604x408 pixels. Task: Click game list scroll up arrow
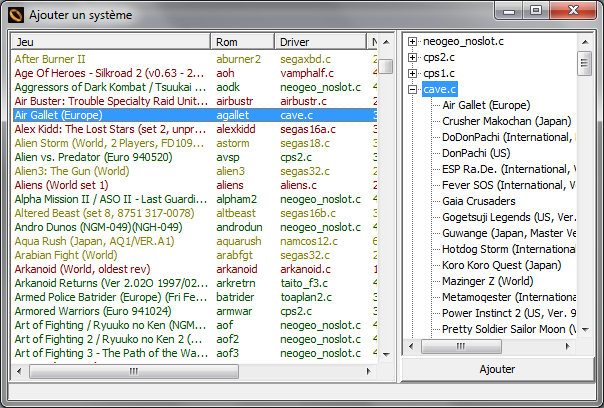coord(387,42)
